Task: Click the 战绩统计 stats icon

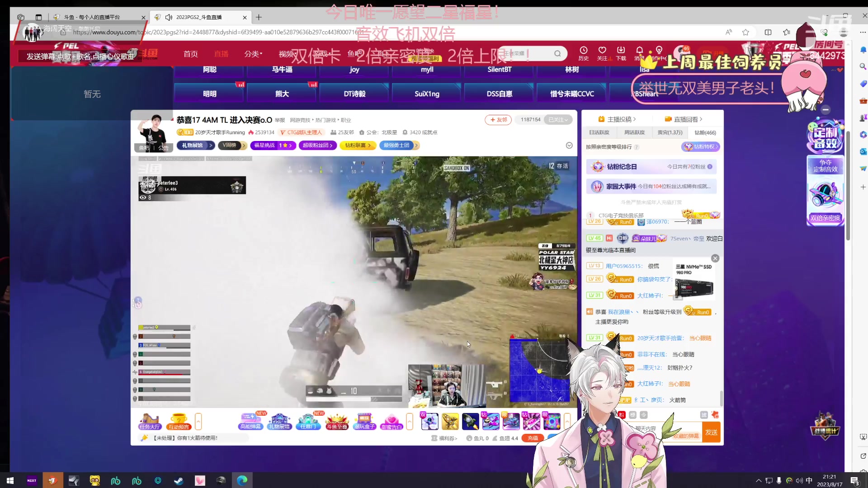Action: tap(826, 425)
